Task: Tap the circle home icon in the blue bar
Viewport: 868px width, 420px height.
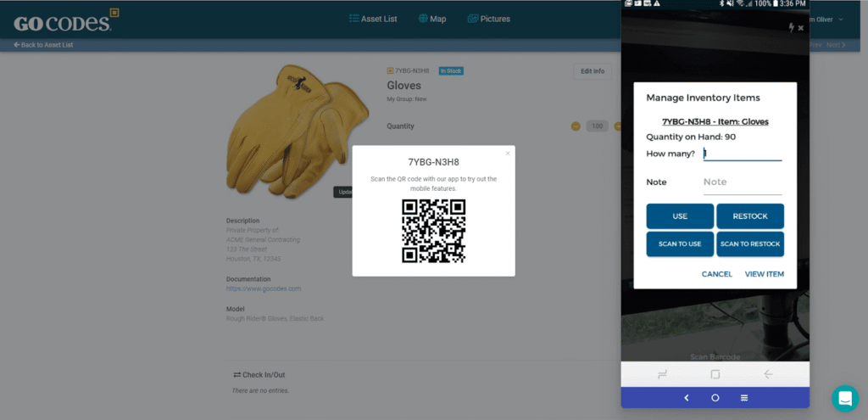Action: tap(715, 398)
